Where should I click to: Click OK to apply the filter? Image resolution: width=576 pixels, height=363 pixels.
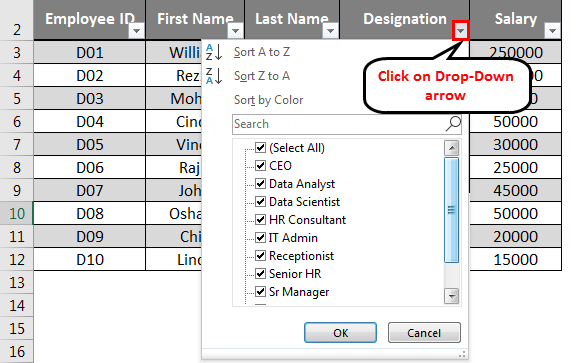[x=340, y=333]
